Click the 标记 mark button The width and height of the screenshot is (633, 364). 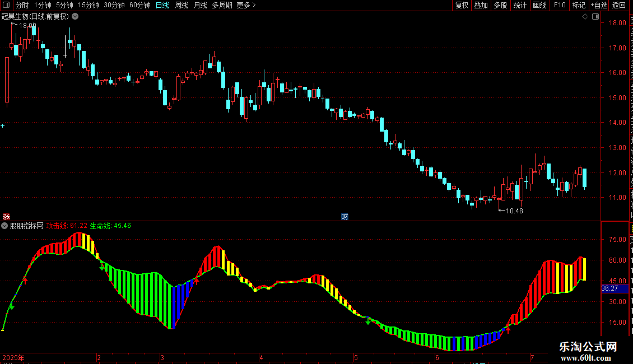579,5
